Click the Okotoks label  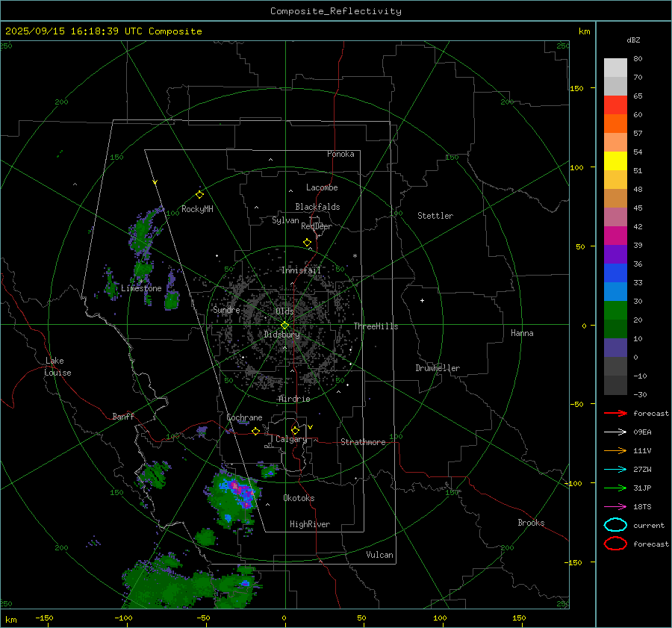click(x=299, y=498)
